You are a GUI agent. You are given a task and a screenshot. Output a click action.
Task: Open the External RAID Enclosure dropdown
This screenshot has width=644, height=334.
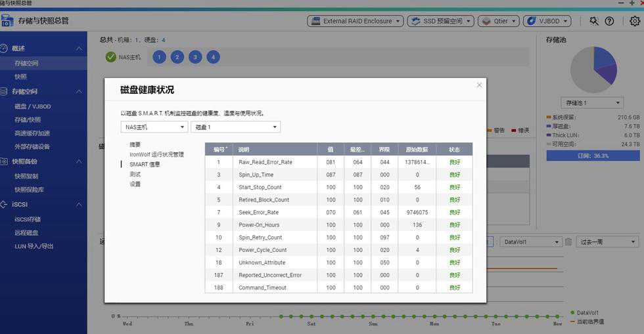click(x=355, y=21)
